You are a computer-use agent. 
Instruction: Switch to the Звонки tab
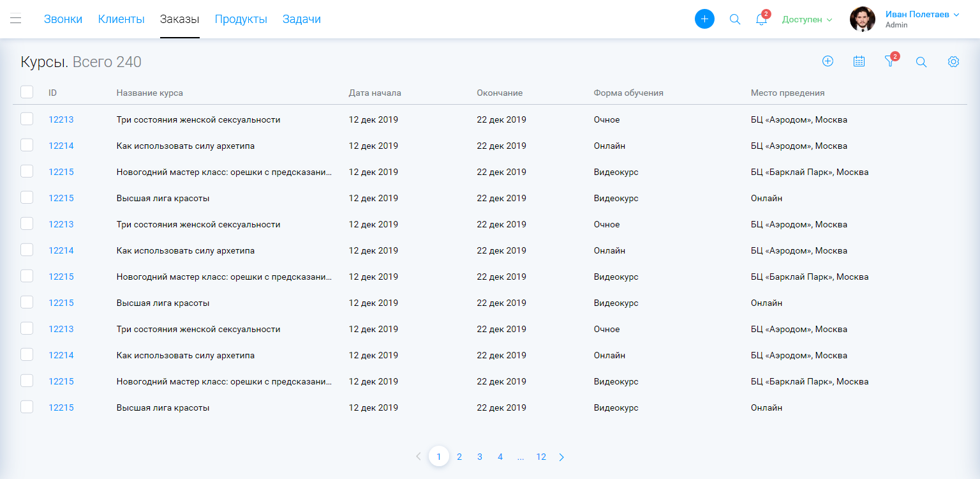click(x=63, y=19)
